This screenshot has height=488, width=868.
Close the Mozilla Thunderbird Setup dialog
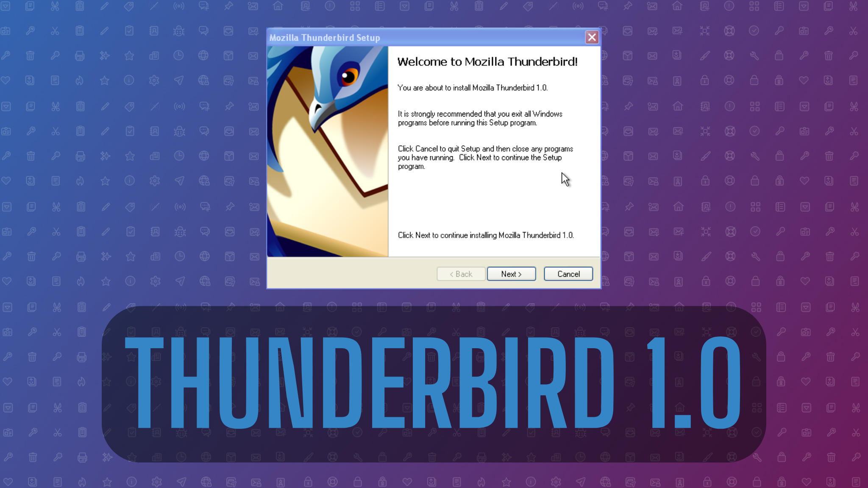(592, 38)
